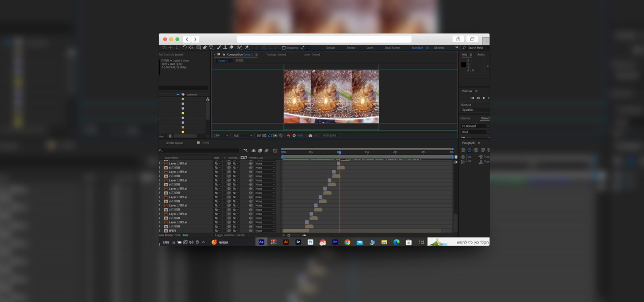
Task: Click the project flowchart view icon
Action: (208, 99)
